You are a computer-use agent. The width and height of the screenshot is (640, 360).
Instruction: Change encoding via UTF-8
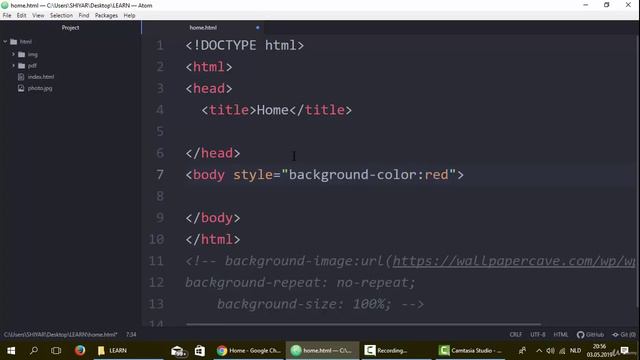click(538, 335)
